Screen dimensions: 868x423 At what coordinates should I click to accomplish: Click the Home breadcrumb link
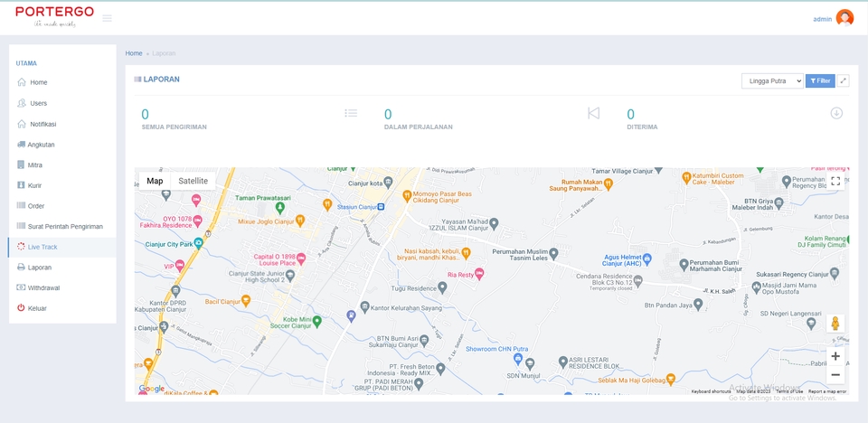(x=134, y=53)
